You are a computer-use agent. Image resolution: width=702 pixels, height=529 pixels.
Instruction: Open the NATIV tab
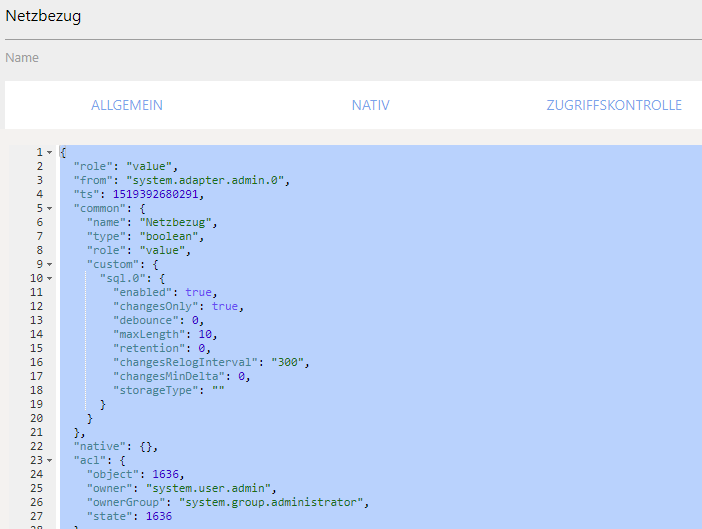click(x=370, y=105)
